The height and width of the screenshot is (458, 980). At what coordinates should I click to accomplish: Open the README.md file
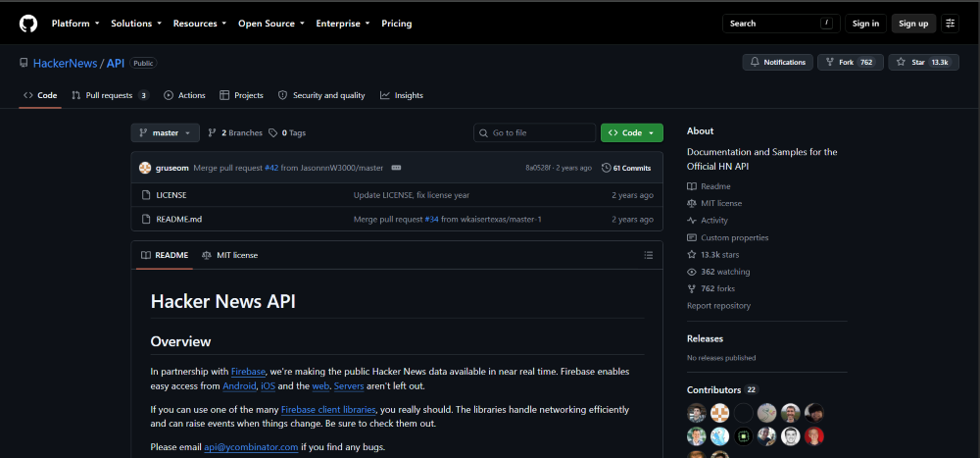(x=178, y=219)
